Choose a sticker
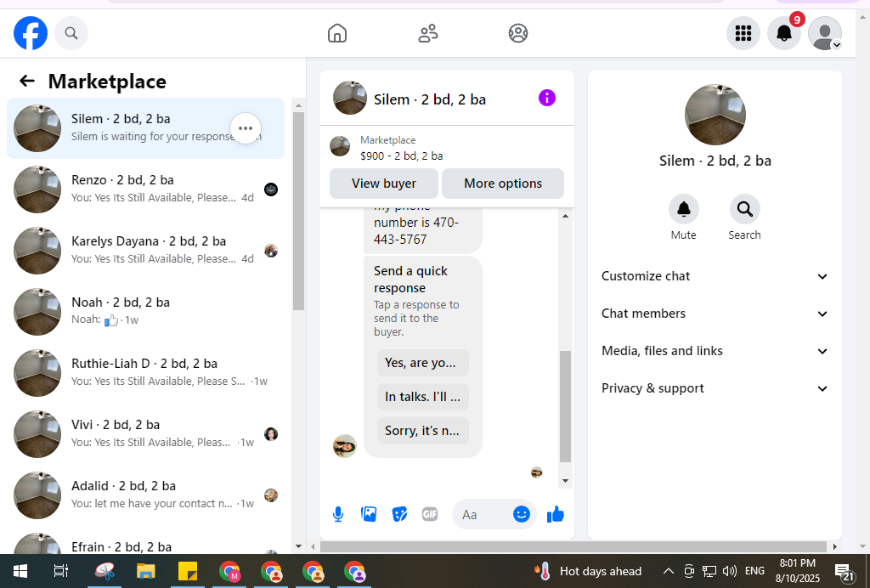Image resolution: width=870 pixels, height=588 pixels. click(399, 514)
